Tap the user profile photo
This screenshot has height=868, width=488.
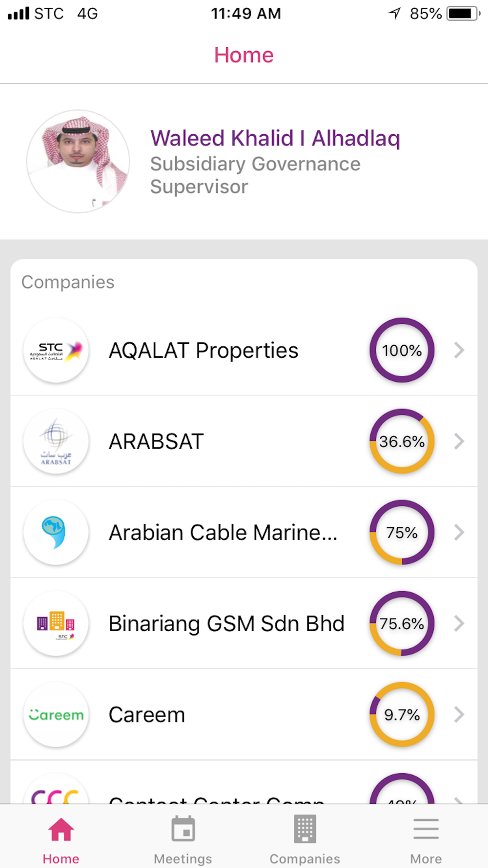coord(78,162)
